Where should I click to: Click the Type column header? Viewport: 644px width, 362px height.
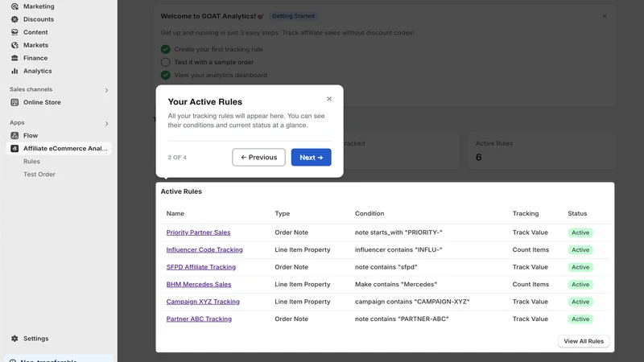pyautogui.click(x=283, y=213)
